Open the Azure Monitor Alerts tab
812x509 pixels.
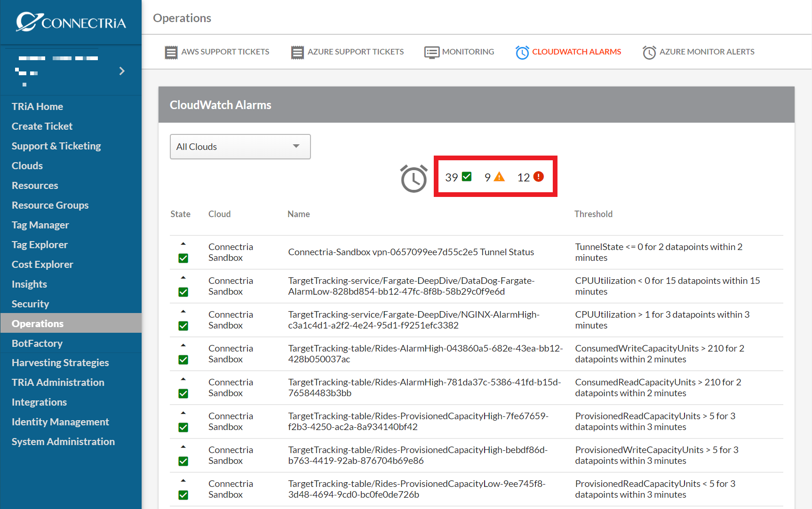coord(699,52)
